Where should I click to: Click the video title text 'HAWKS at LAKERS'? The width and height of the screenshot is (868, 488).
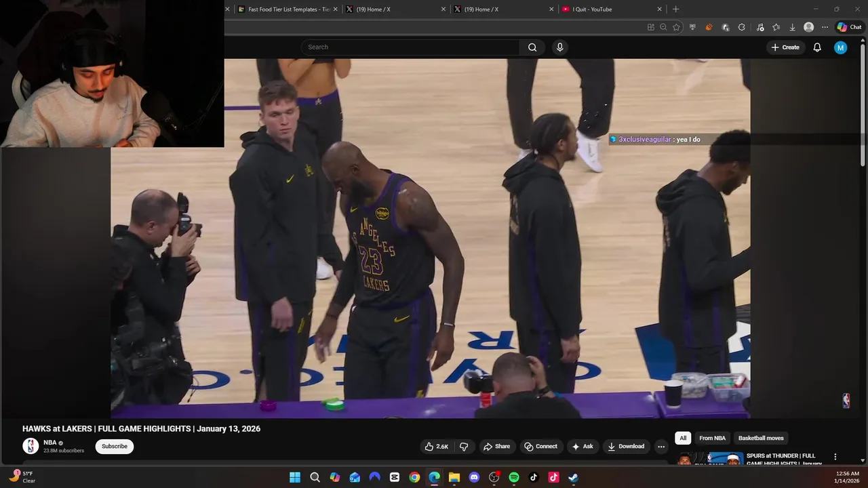pyautogui.click(x=58, y=428)
